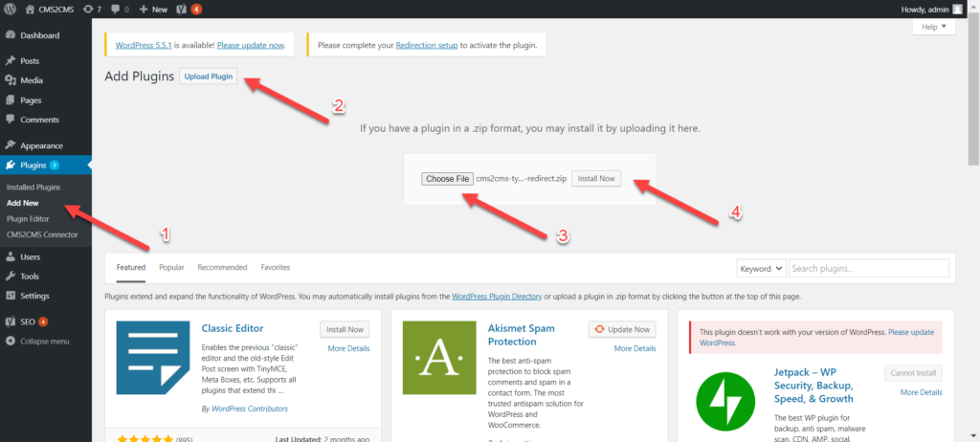Click the Posts pin icon in sidebar
This screenshot has height=442, width=980.
pos(10,60)
